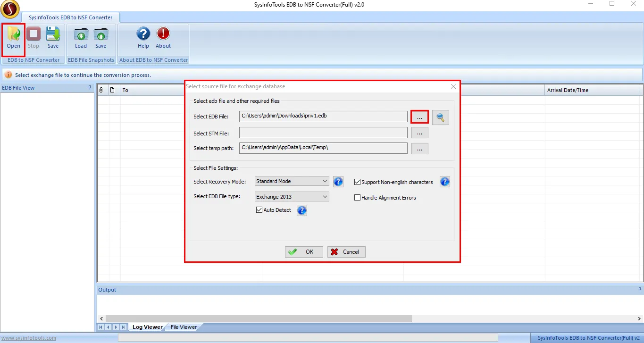The height and width of the screenshot is (343, 644).
Task: Click browse button for Select EDB File
Action: 419,117
